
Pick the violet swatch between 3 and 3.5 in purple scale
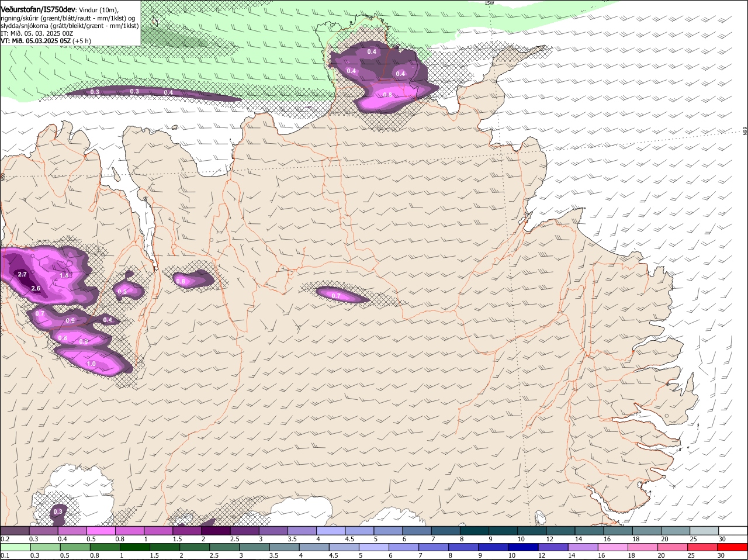(x=273, y=530)
